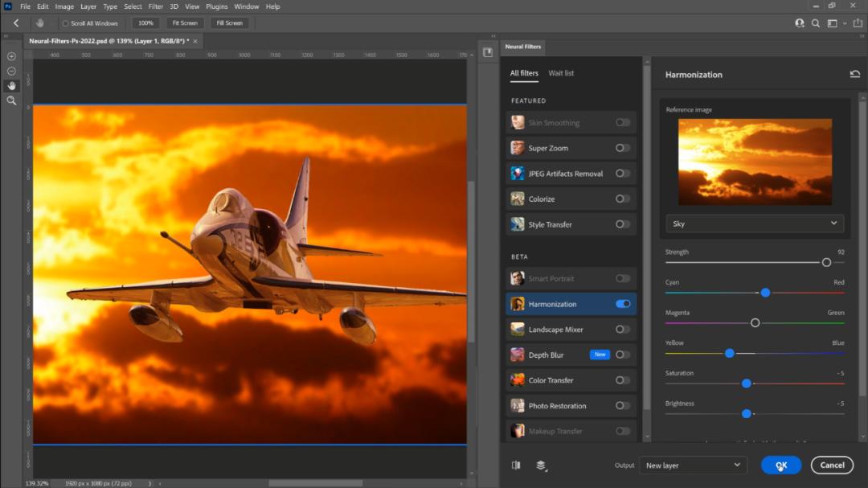Expand the Output New layer dropdown

pos(693,465)
